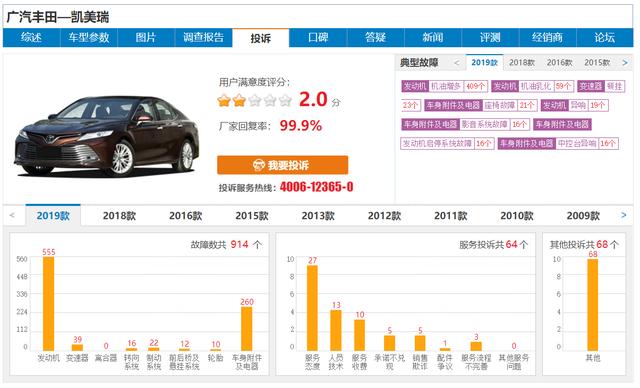This screenshot has width=640, height=388.
Task: Click the third grey rating star
Action: 255,100
